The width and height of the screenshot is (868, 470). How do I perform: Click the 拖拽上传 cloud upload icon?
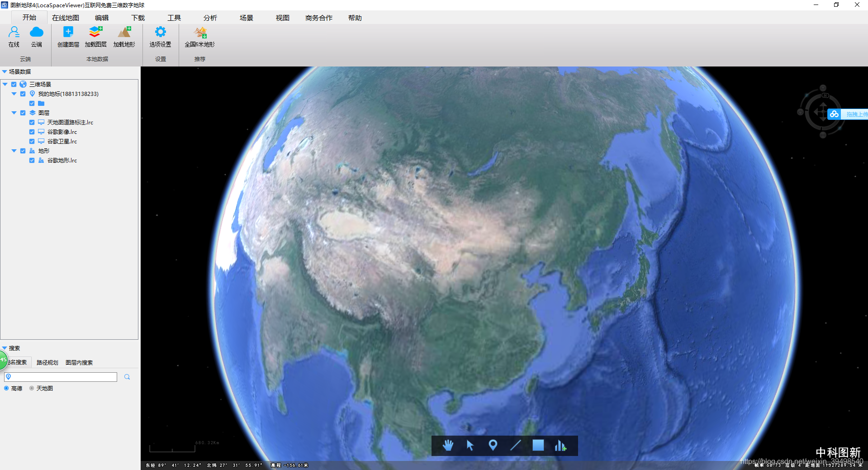[834, 114]
